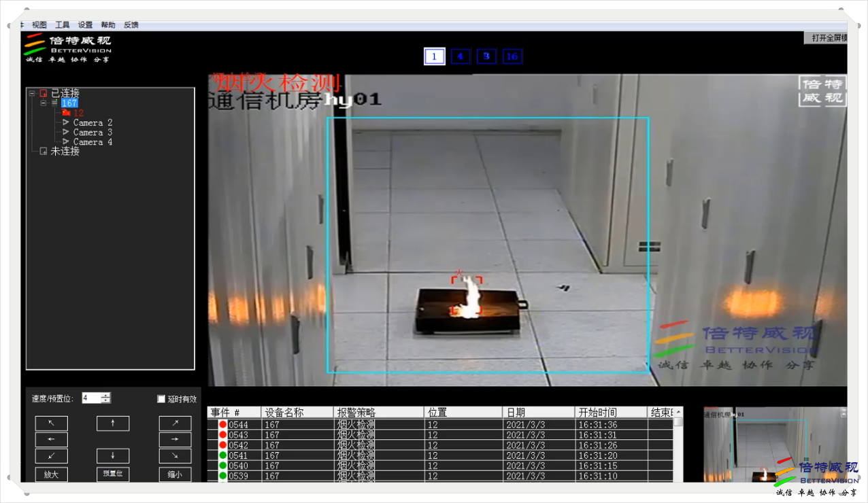Screen dimensions: 868x503
Task: Click the speed/preset value field
Action: point(91,398)
